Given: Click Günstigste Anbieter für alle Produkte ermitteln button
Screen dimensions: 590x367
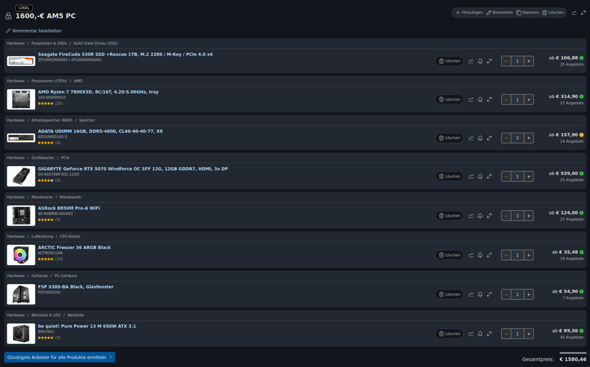Looking at the screenshot, I should pos(59,357).
